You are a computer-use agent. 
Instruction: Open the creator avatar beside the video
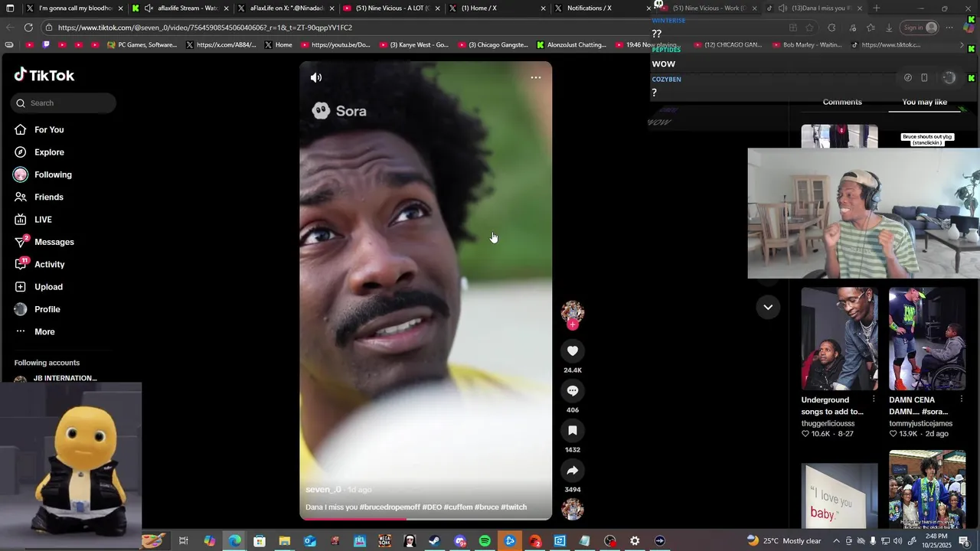pos(573,311)
